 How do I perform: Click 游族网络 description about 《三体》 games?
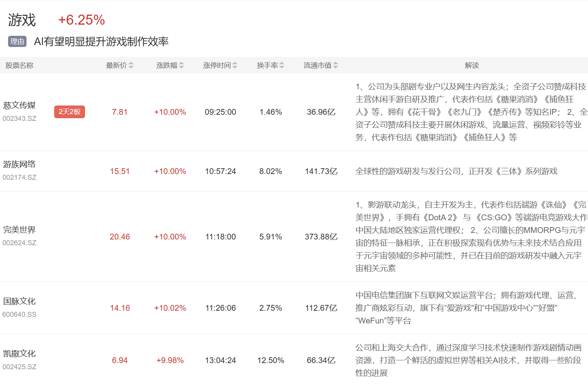coord(456,171)
